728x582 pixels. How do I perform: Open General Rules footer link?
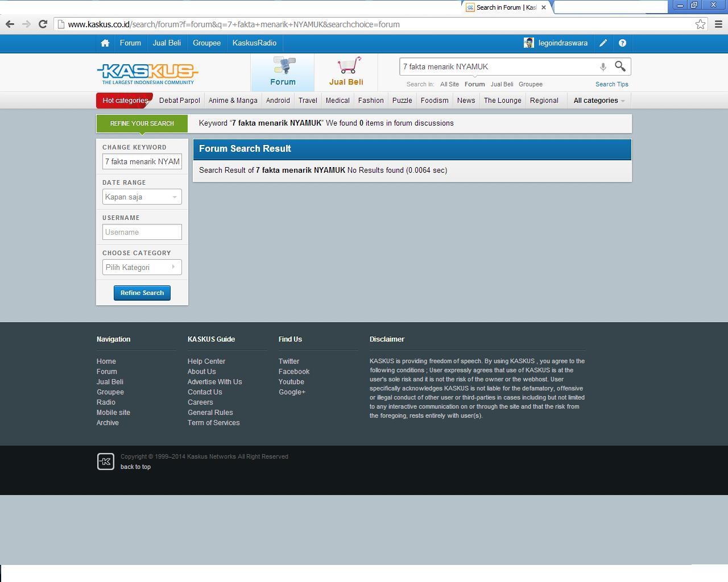[x=210, y=413]
